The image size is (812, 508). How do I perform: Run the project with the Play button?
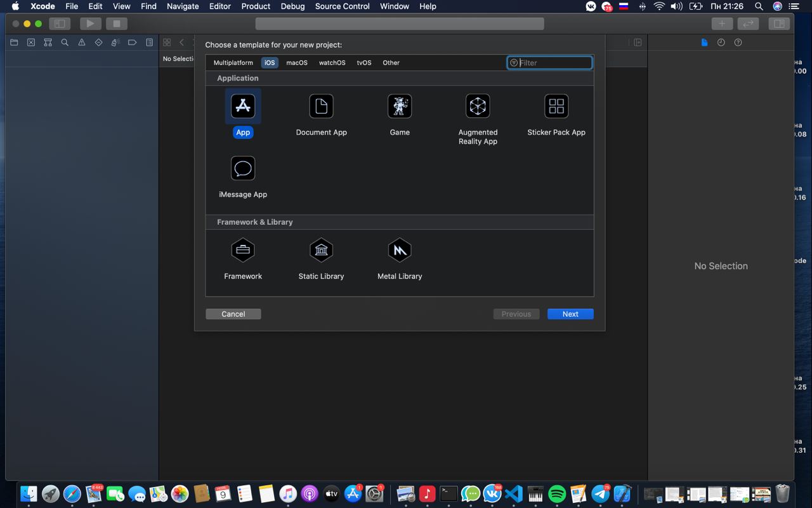[x=91, y=23]
